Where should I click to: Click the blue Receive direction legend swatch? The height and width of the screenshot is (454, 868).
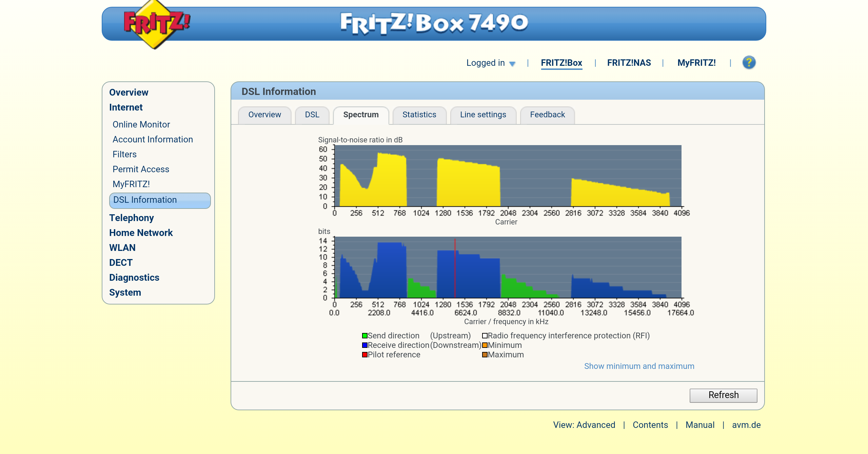[x=365, y=345]
